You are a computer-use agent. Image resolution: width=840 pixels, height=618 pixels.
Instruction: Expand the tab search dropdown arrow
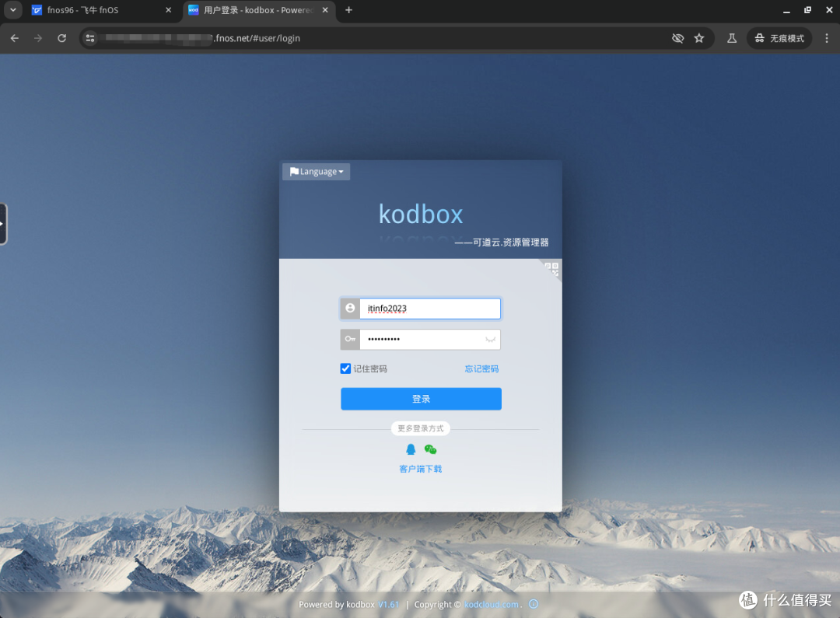click(13, 9)
